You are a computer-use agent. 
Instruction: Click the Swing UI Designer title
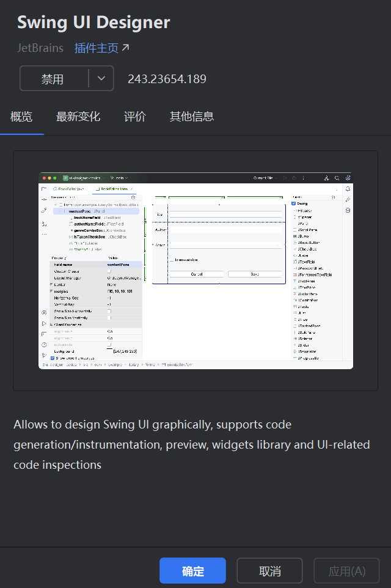(x=93, y=22)
